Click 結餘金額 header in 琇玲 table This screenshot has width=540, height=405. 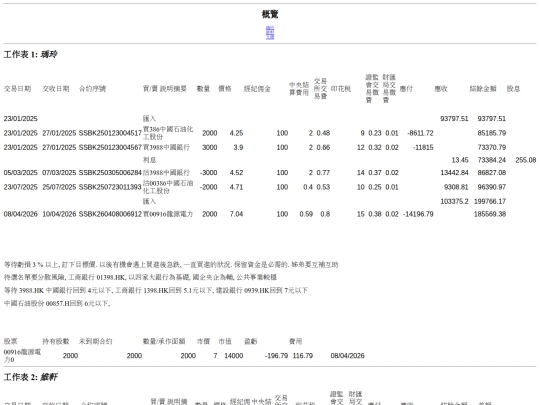(483, 89)
